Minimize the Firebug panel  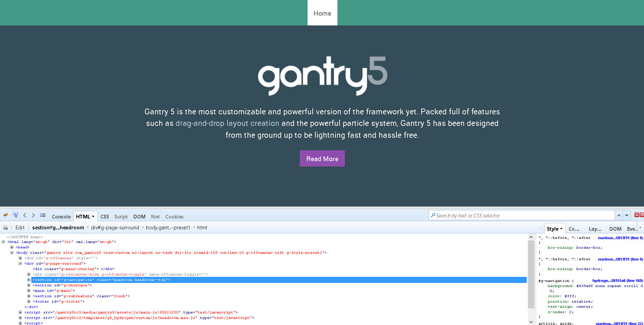click(637, 215)
